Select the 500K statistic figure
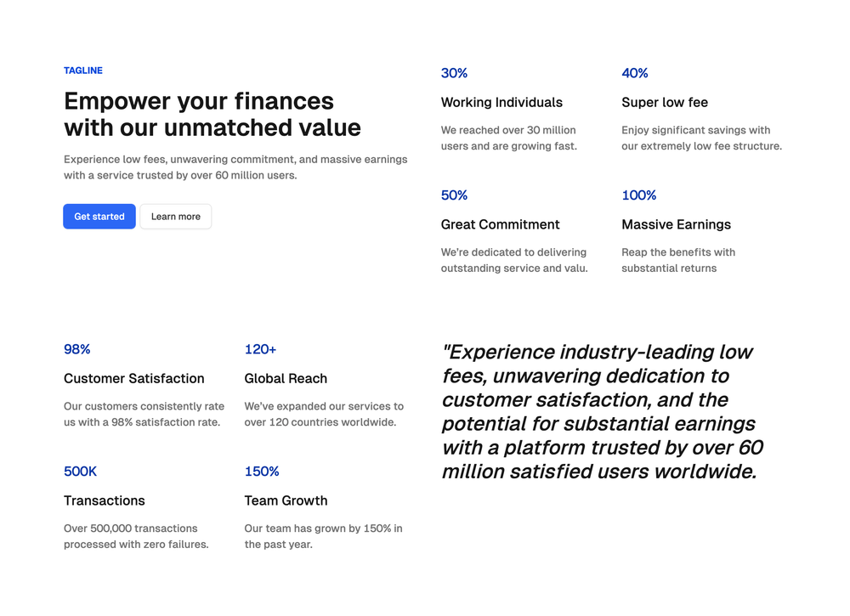Viewport: 850px width, 616px height. click(x=80, y=472)
